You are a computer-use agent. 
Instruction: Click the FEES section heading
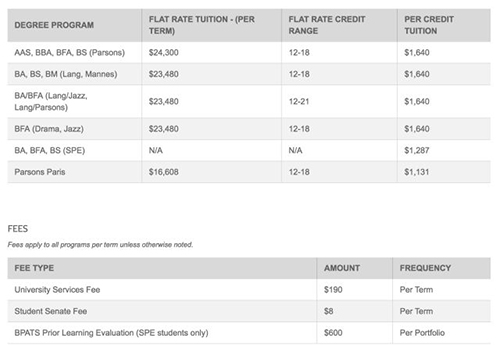pos(18,229)
